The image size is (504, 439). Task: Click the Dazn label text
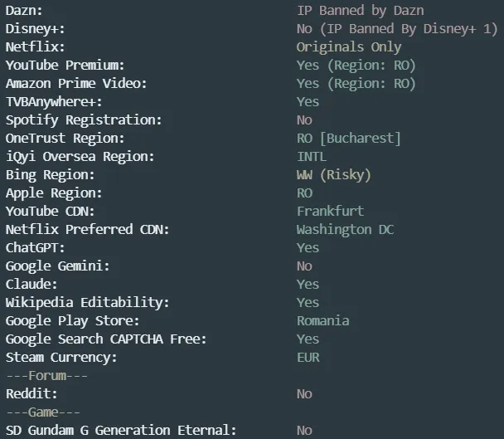coord(24,11)
